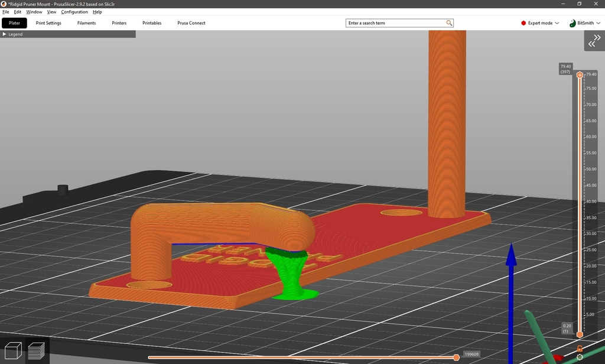Click the green support structure in preview
The width and height of the screenshot is (605, 364).
point(293,274)
